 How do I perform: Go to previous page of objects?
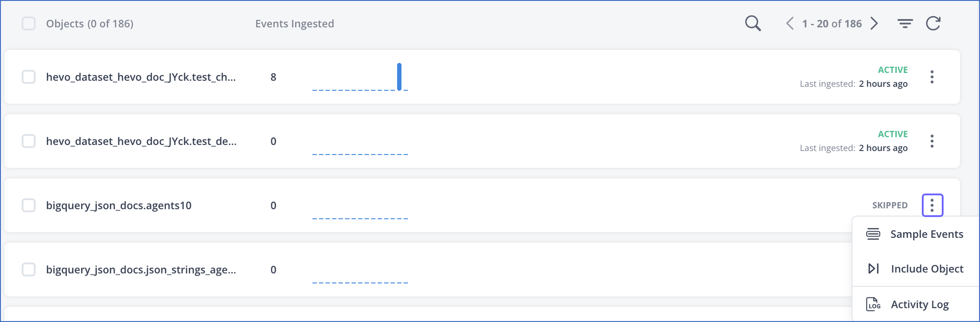[790, 23]
